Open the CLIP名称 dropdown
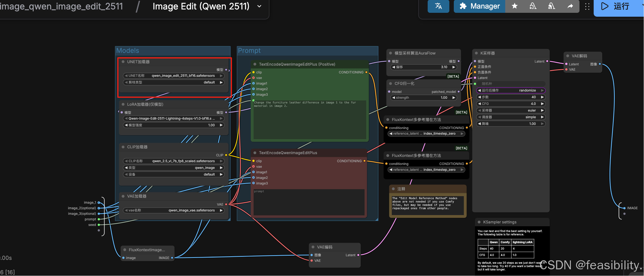 click(x=174, y=161)
